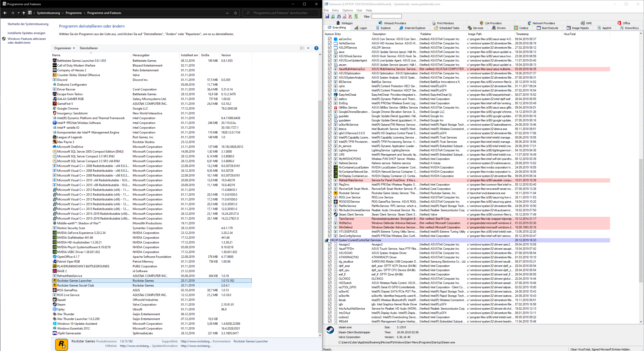
Task: Open the view options dropdown arrow
Action: point(308,48)
